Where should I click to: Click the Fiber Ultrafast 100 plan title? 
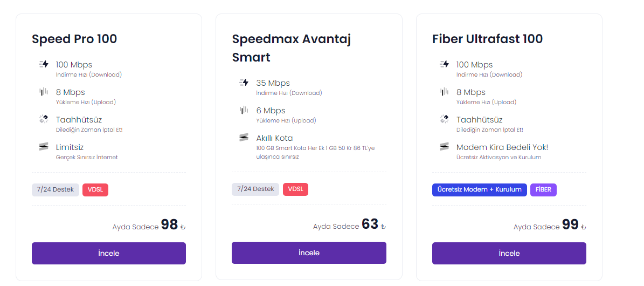point(487,39)
